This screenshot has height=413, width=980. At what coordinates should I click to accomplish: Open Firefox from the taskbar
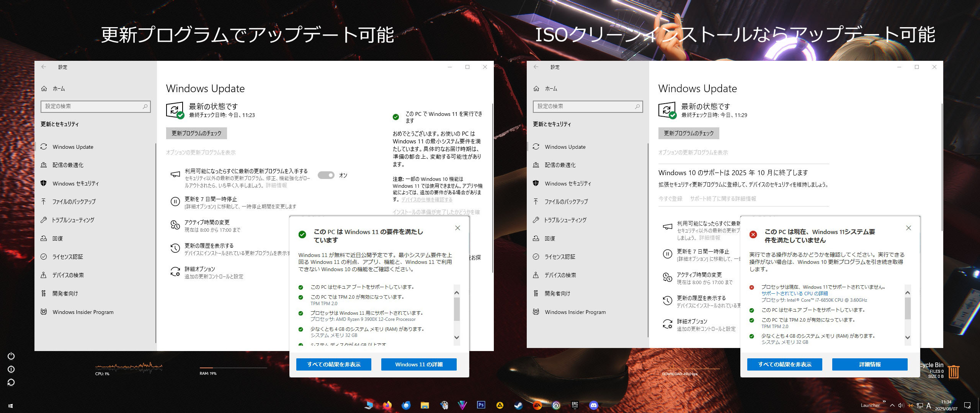click(x=387, y=405)
